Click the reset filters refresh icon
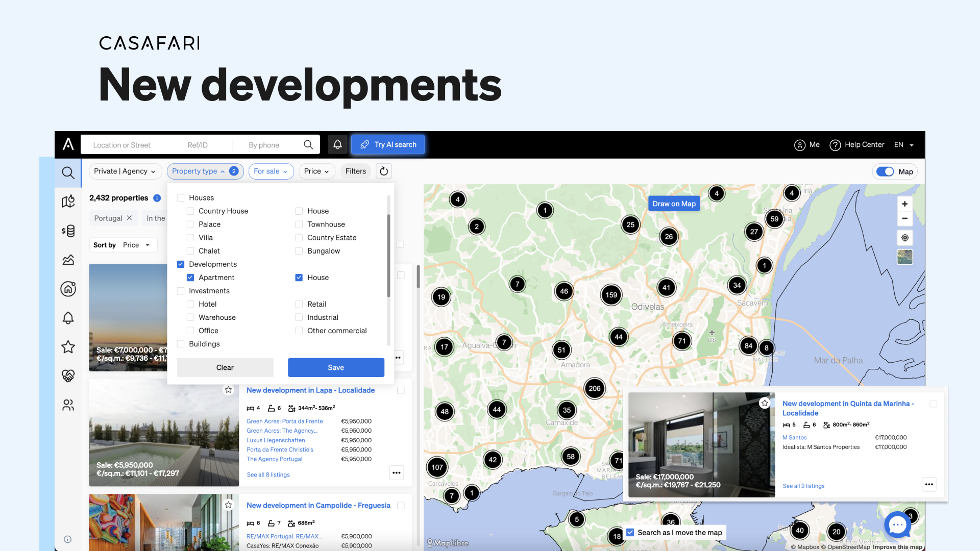 [x=384, y=171]
